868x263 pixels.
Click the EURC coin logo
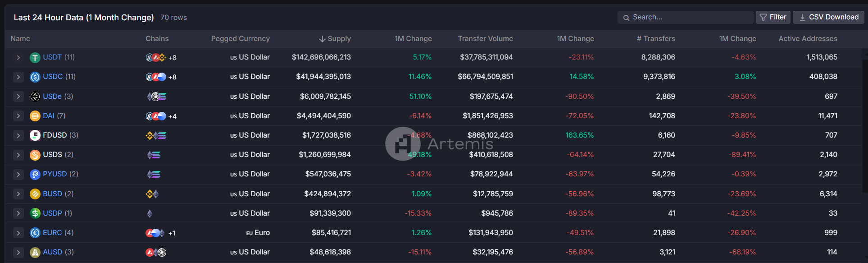click(x=35, y=233)
